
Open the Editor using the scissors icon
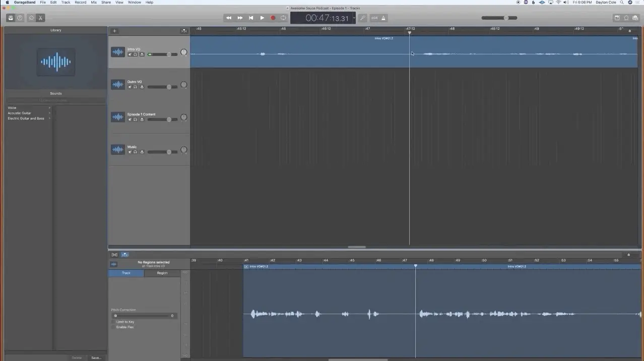pos(40,18)
